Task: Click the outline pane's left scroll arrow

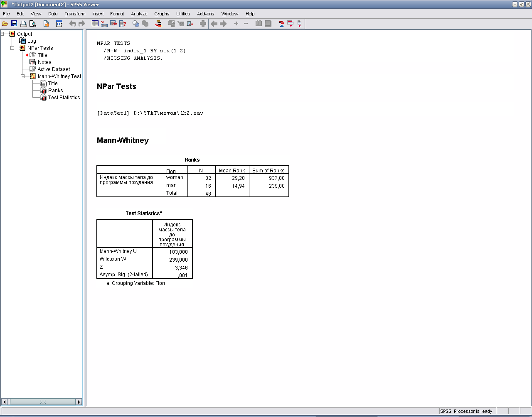Action: coord(5,402)
